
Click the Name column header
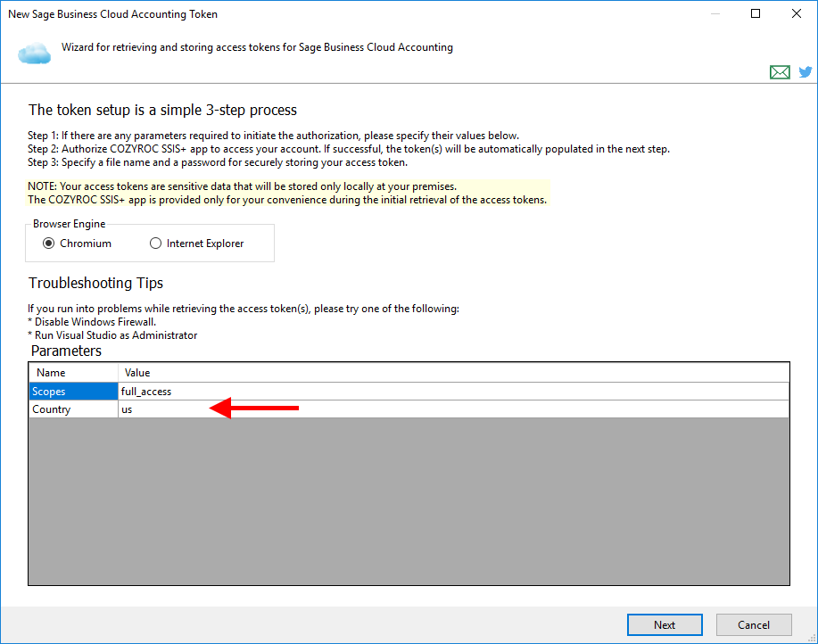(73, 372)
